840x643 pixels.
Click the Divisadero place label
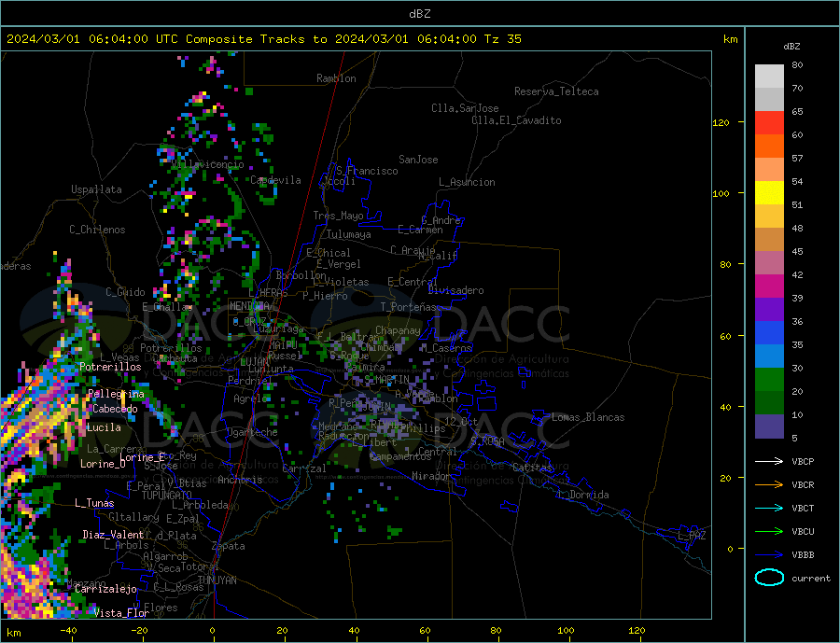point(455,290)
